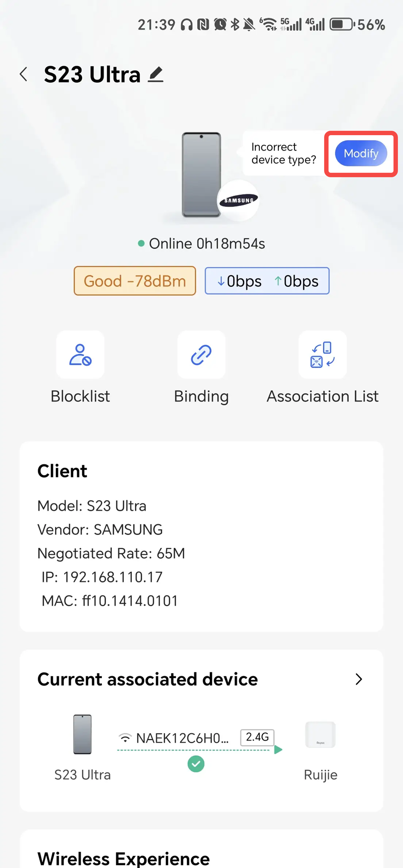Tap the Samsung logo badge
The width and height of the screenshot is (403, 868).
pos(238,201)
